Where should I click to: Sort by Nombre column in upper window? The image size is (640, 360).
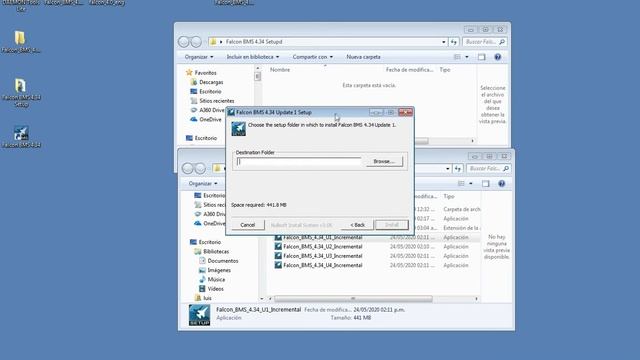[x=280, y=70]
